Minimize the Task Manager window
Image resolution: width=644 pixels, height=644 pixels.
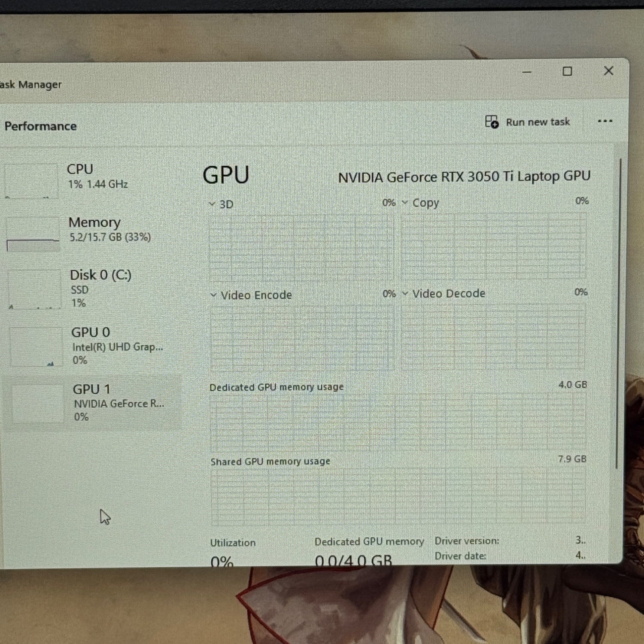527,72
